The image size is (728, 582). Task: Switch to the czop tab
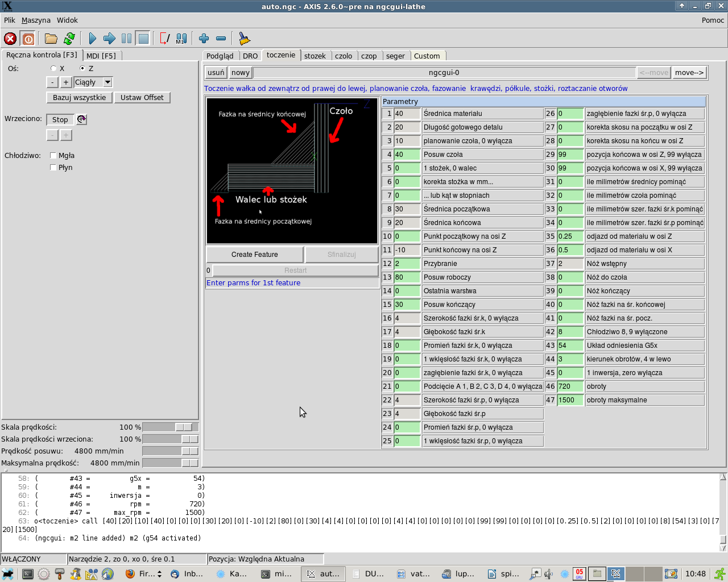pyautogui.click(x=369, y=56)
